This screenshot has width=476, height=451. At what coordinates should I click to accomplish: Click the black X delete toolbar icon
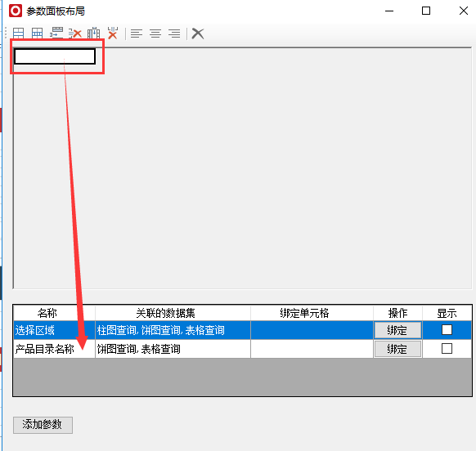198,33
